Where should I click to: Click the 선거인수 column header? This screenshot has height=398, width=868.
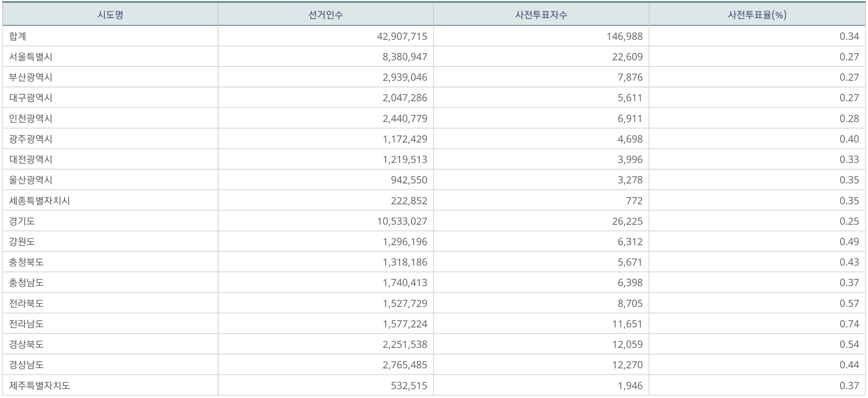coord(326,15)
